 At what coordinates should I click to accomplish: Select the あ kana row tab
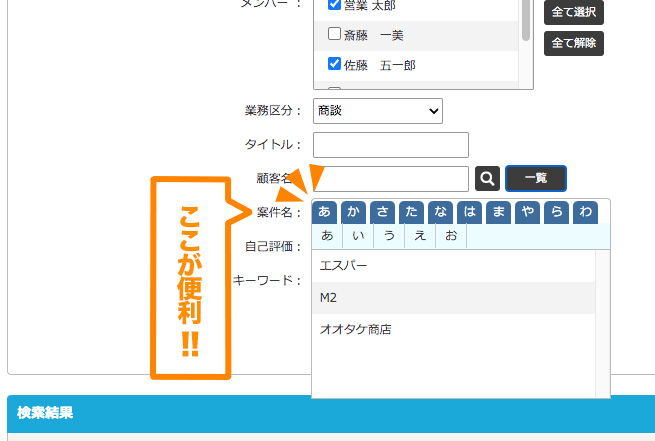324,212
